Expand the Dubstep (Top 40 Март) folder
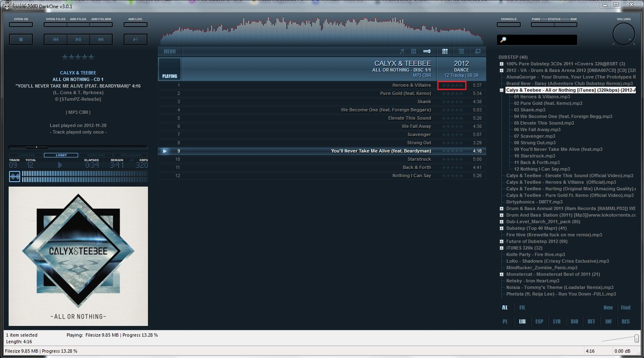This screenshot has width=644, height=358. (501, 228)
